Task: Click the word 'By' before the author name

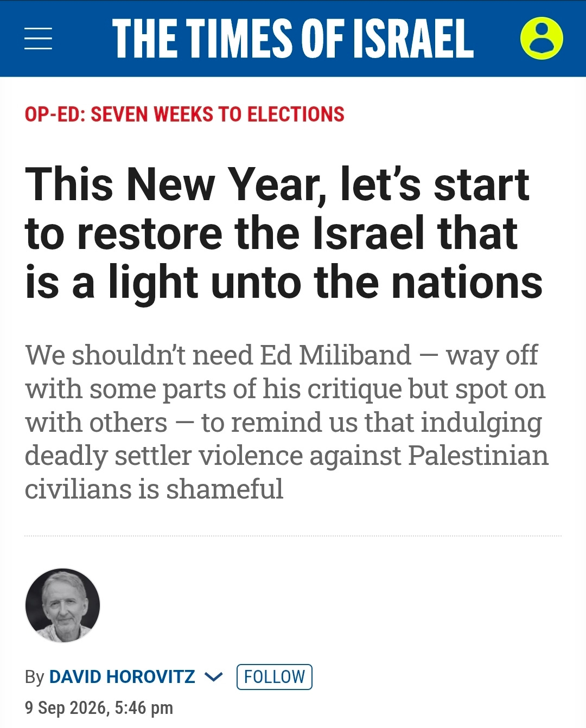Action: pos(34,677)
